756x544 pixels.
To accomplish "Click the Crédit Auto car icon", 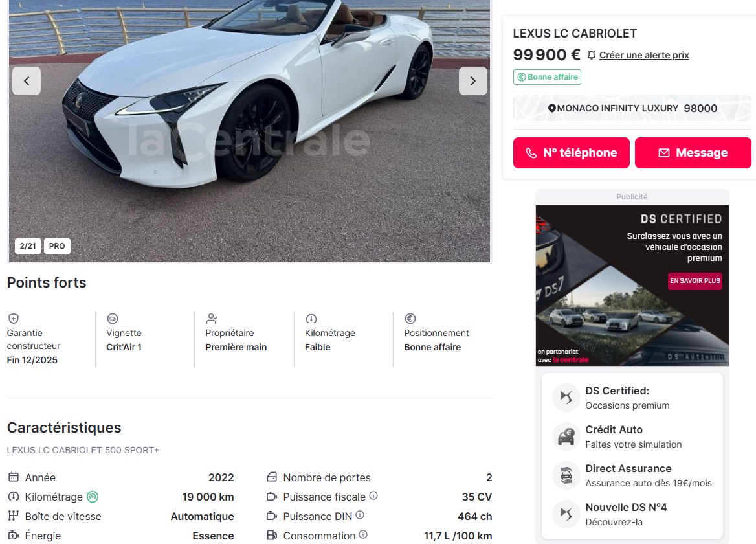I will point(566,436).
